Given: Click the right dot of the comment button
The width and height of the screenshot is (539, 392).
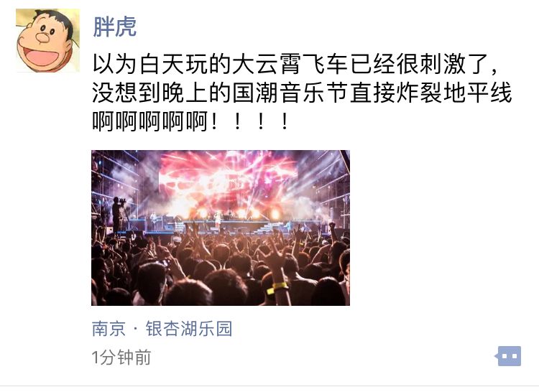Looking at the screenshot, I should coord(514,356).
